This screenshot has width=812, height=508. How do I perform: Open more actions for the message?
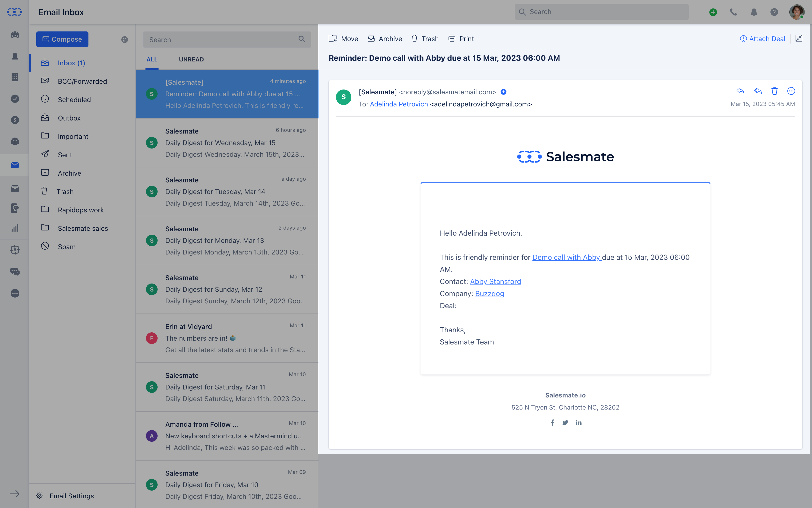pos(791,91)
